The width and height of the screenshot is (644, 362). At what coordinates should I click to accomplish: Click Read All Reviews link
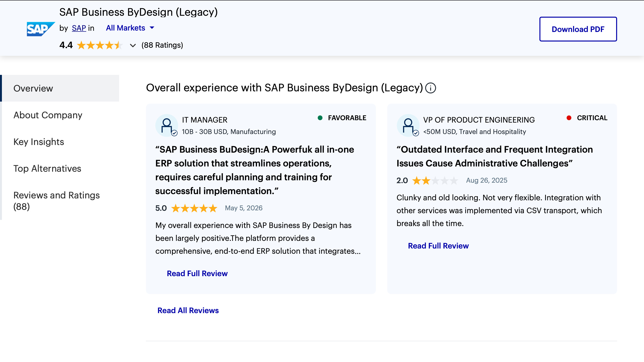pos(188,310)
